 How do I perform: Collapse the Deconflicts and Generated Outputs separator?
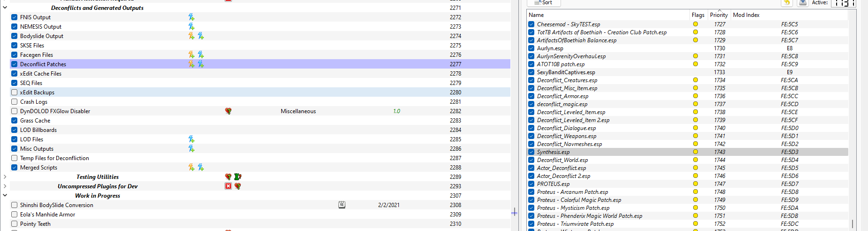tap(5, 8)
